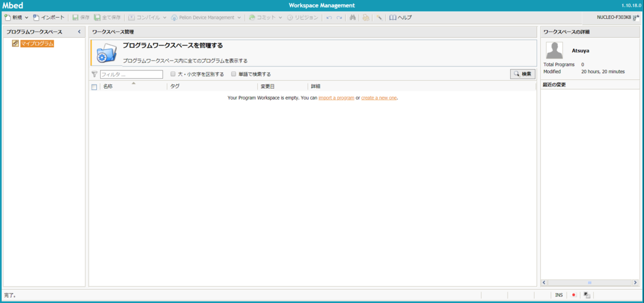
Task: Click the undo arrow icon
Action: pos(329,18)
